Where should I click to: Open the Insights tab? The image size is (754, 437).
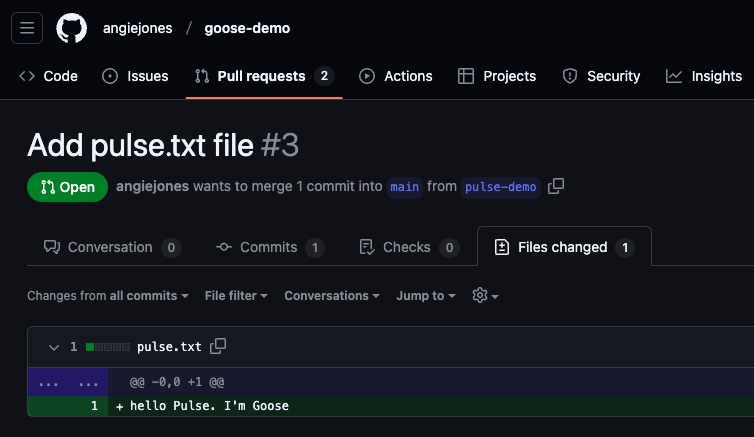click(x=704, y=76)
